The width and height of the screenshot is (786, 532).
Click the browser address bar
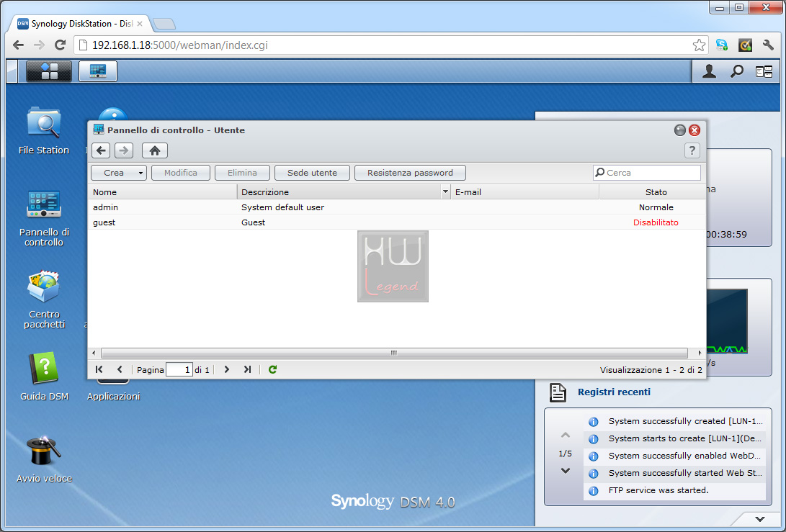391,45
